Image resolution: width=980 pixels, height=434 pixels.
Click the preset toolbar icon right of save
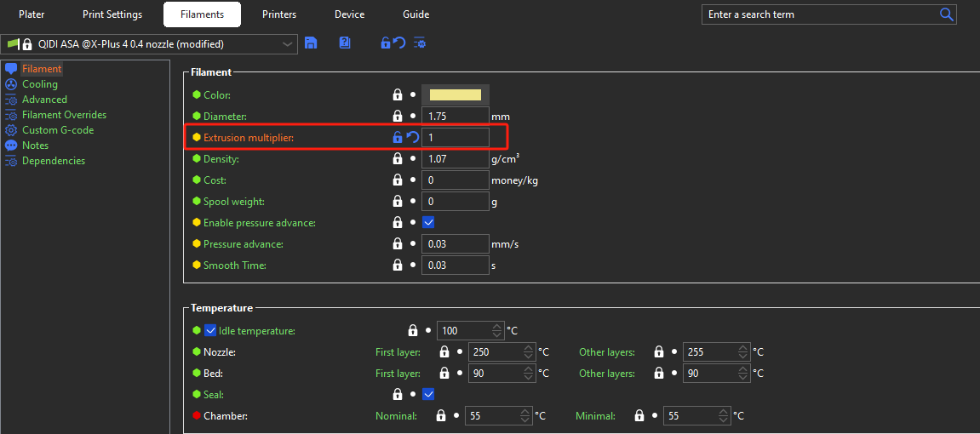click(x=345, y=43)
